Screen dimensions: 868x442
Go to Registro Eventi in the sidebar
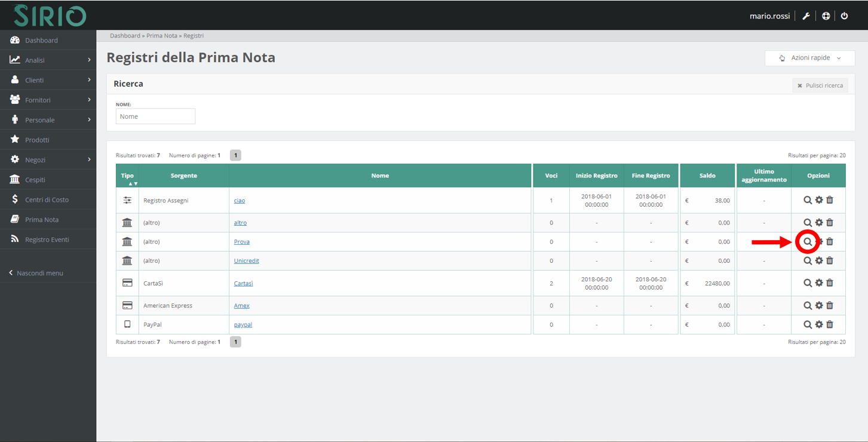click(47, 240)
